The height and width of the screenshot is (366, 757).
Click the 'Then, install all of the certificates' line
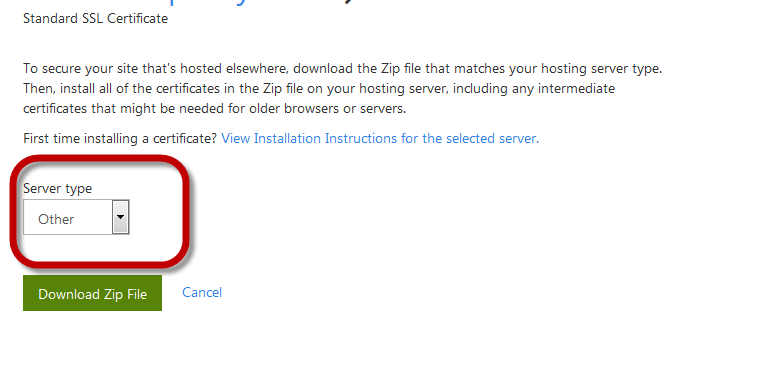click(x=319, y=89)
